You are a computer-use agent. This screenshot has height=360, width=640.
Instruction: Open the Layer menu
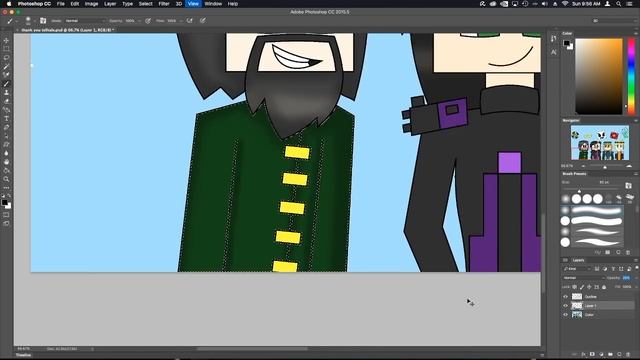coord(110,4)
